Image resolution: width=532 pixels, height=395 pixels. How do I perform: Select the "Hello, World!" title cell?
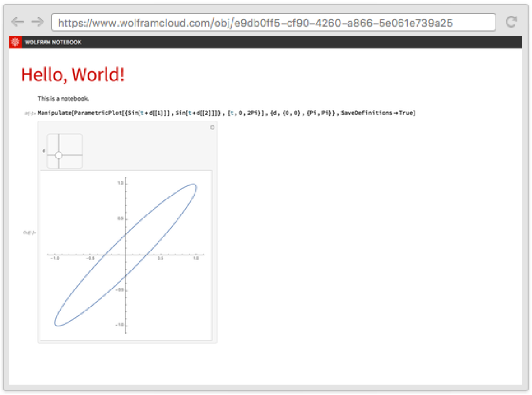click(x=72, y=75)
